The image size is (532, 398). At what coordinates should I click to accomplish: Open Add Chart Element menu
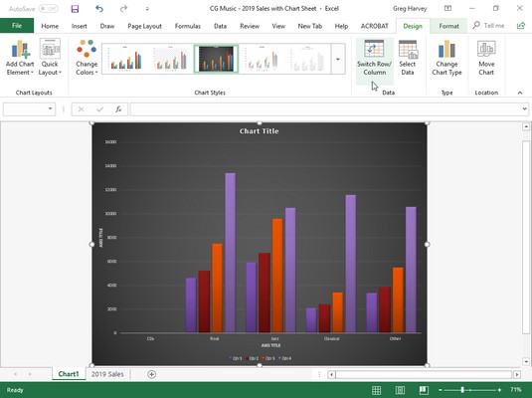20,58
